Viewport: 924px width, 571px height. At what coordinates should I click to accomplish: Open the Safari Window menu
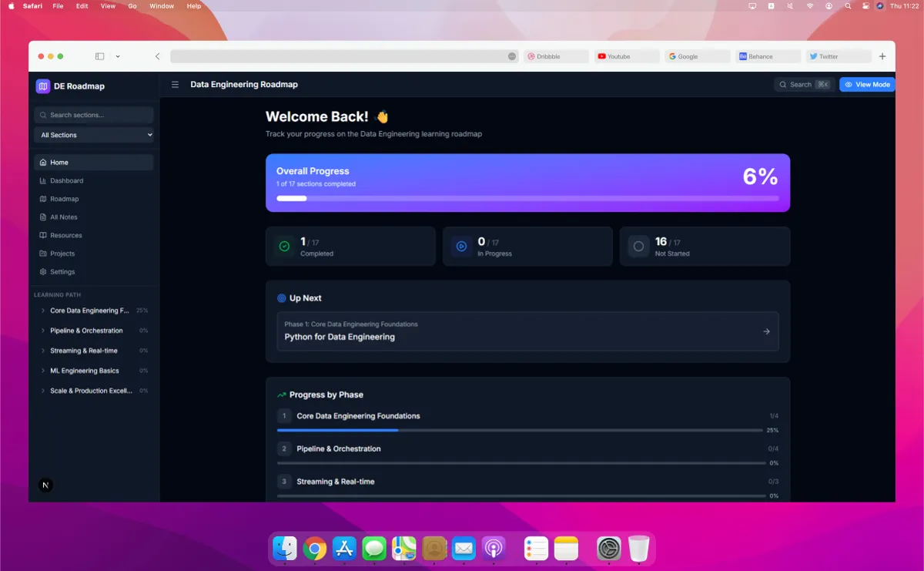click(x=162, y=6)
